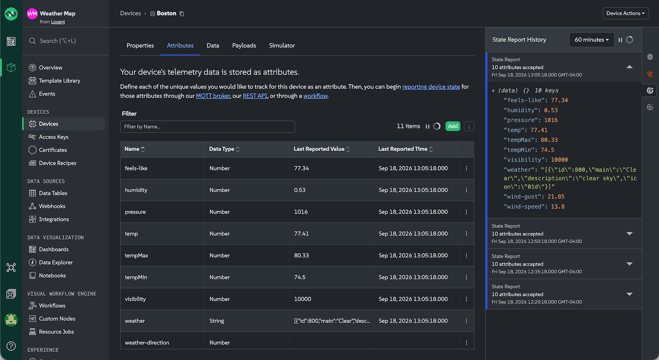Open Data Tables page
659x360 pixels.
53,193
